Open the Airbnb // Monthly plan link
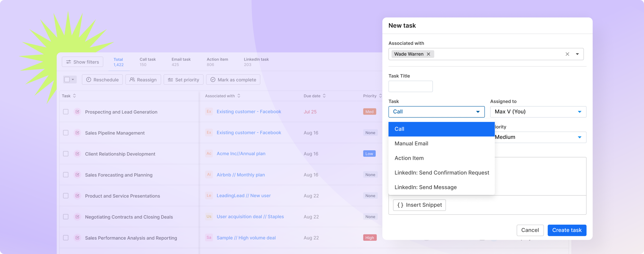Image resolution: width=644 pixels, height=254 pixels. pos(240,175)
